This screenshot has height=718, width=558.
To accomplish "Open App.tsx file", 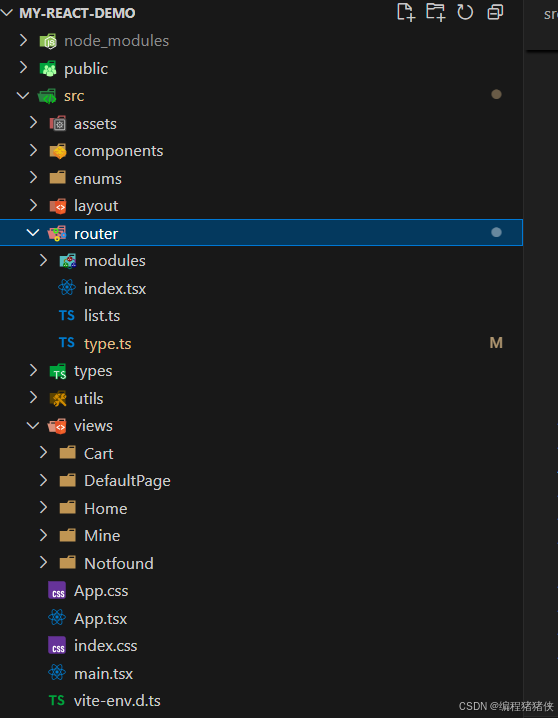I will click(x=101, y=619).
